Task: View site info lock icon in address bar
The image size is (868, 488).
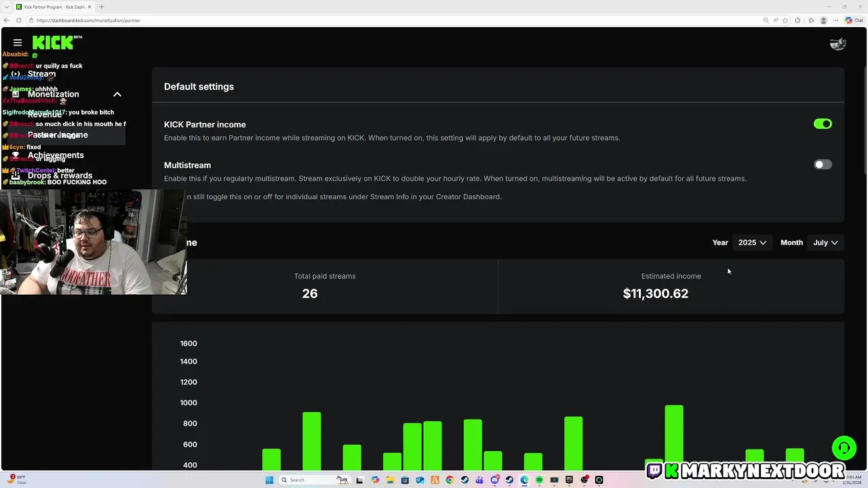Action: [x=31, y=20]
